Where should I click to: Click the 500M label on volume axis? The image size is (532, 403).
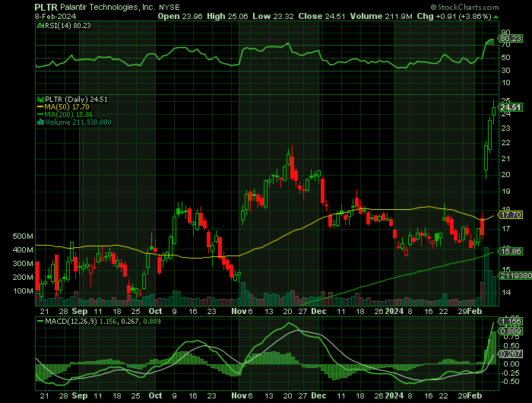pyautogui.click(x=23, y=236)
